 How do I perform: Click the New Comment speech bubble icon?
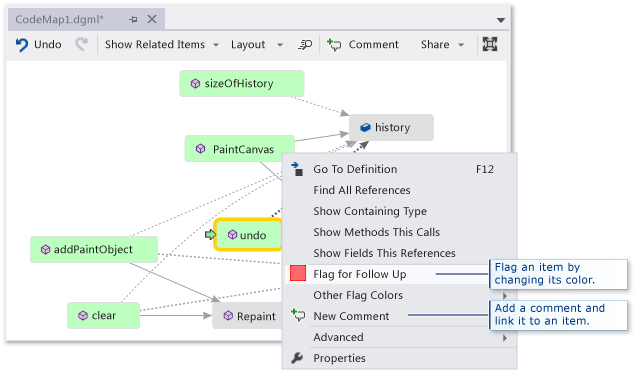[x=298, y=315]
